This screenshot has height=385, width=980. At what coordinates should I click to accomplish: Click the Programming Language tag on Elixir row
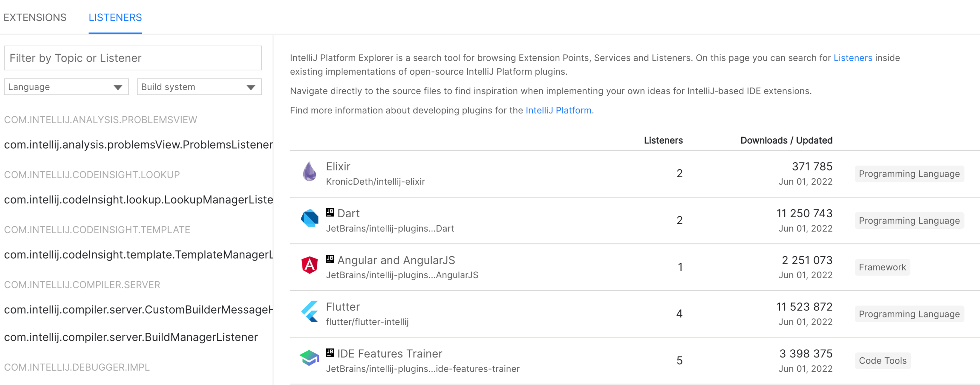[x=909, y=174]
